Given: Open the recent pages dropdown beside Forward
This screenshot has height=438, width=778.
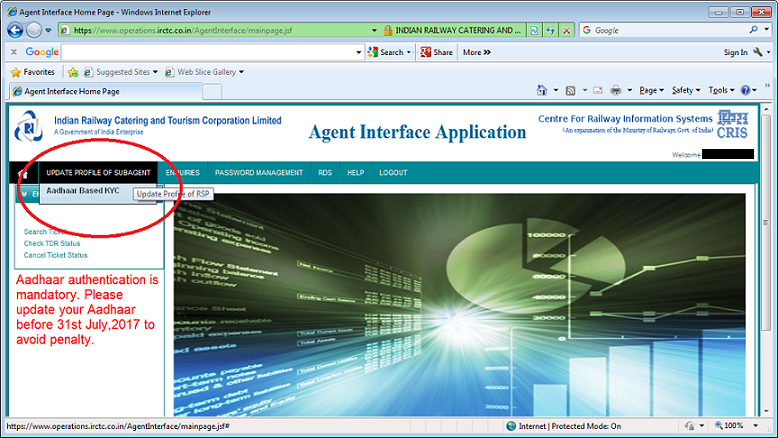Looking at the screenshot, I should click(48, 30).
